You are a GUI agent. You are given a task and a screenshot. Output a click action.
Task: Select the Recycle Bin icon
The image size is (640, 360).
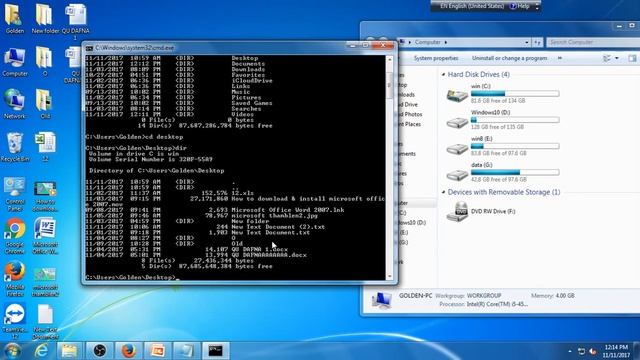[x=15, y=147]
